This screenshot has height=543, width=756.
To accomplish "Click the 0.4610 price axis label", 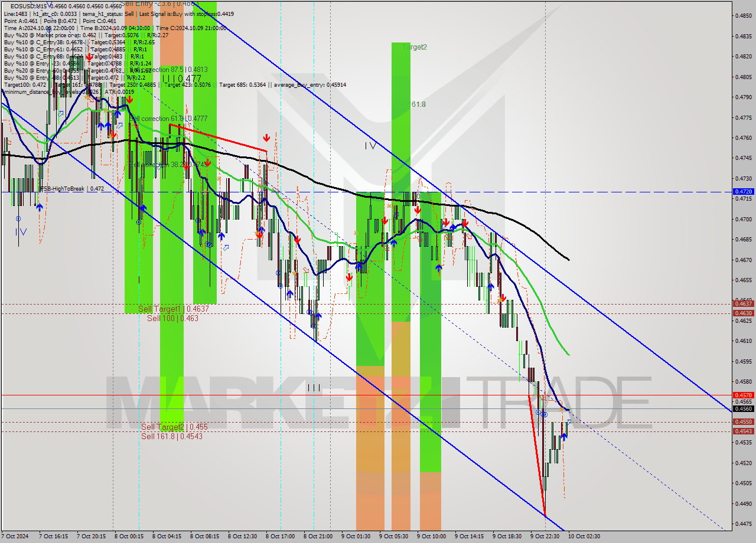I will click(x=744, y=341).
